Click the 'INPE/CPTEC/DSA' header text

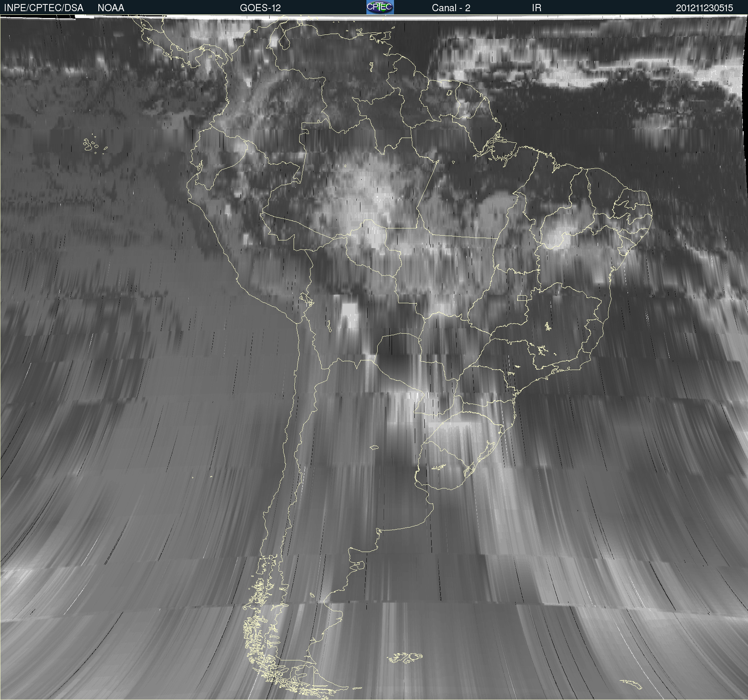tap(44, 8)
